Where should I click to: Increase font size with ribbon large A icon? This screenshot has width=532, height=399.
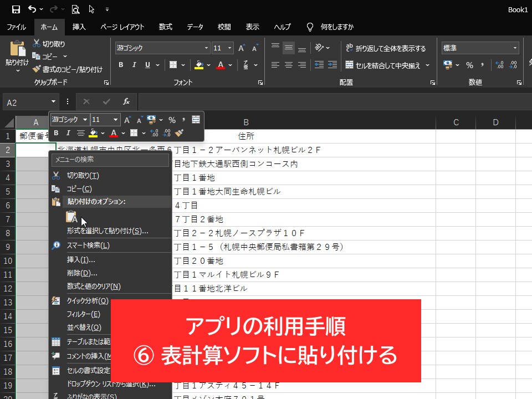[241, 48]
